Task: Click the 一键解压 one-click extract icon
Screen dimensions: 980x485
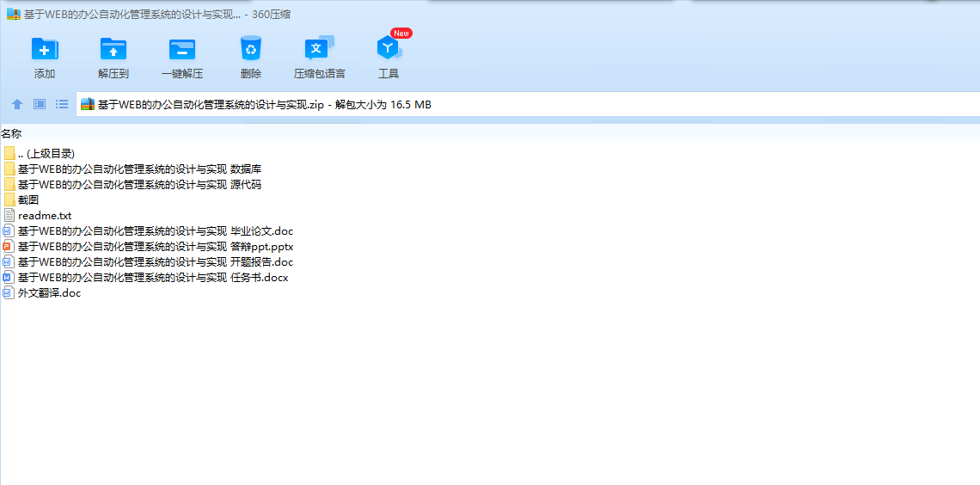Action: tap(182, 49)
